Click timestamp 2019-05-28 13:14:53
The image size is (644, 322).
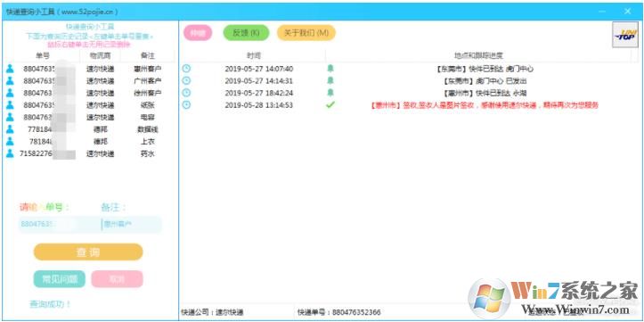pos(258,105)
